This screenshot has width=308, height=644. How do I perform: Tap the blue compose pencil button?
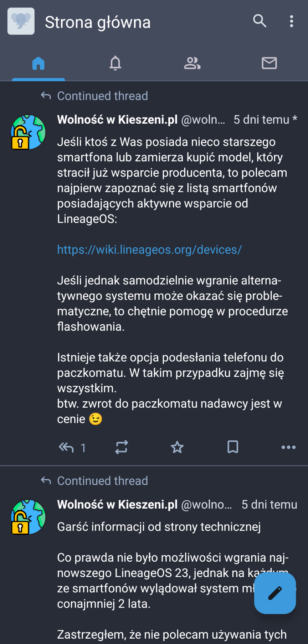(275, 593)
